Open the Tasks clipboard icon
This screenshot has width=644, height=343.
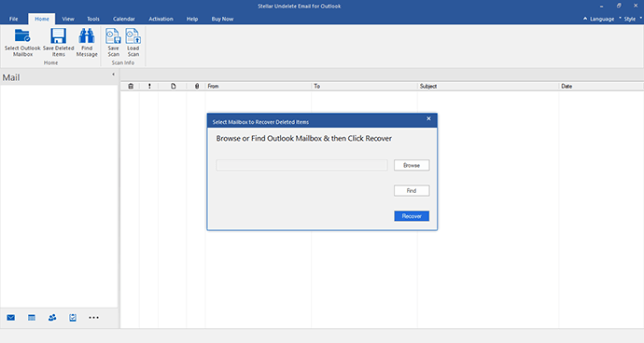click(73, 318)
